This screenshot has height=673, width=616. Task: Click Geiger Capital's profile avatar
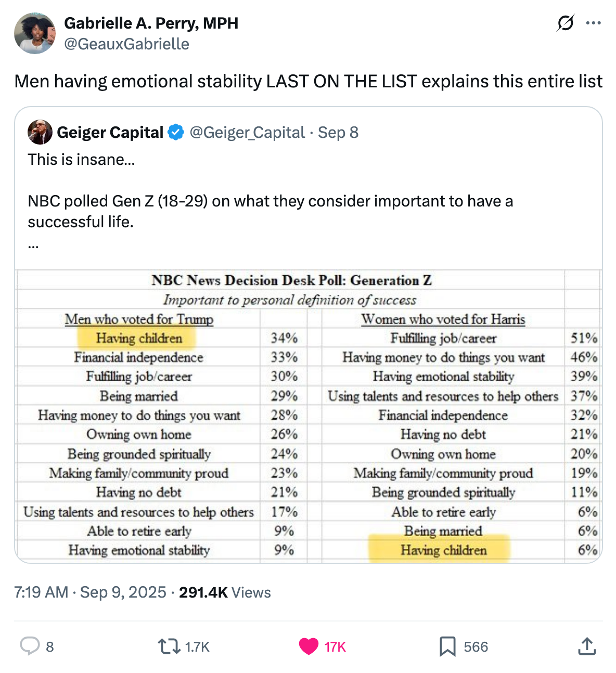pos(40,132)
